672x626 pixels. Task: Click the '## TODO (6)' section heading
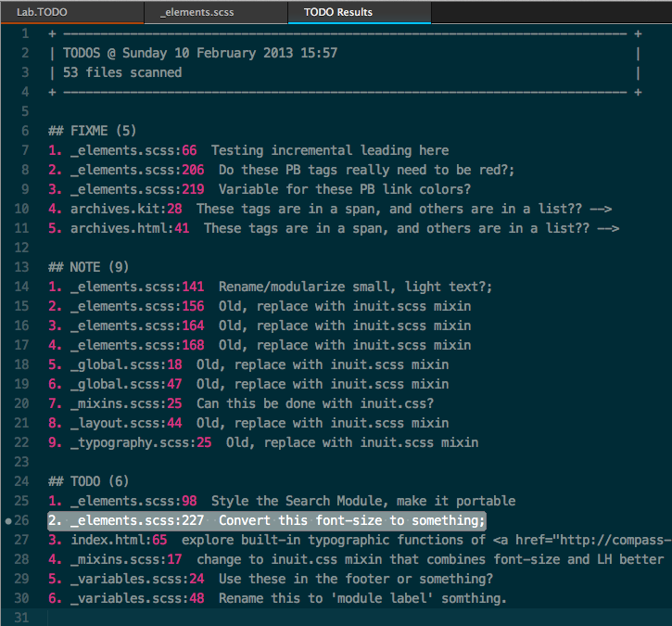click(x=88, y=481)
